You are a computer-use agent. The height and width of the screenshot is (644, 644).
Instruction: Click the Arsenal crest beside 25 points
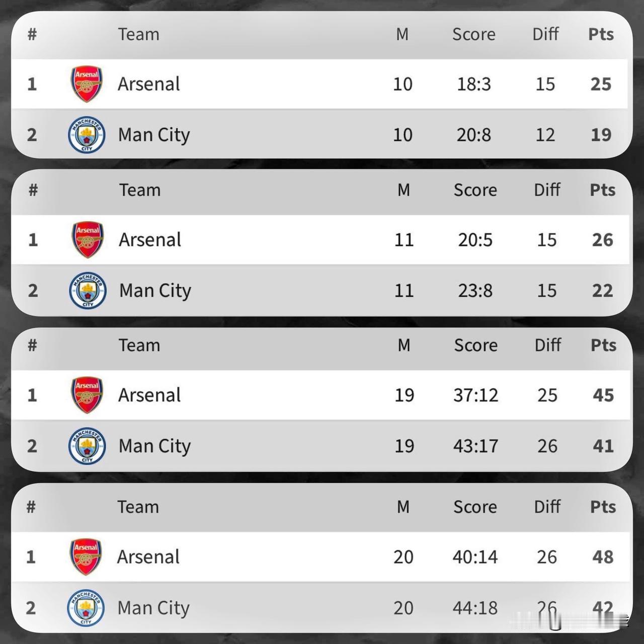coord(87,84)
